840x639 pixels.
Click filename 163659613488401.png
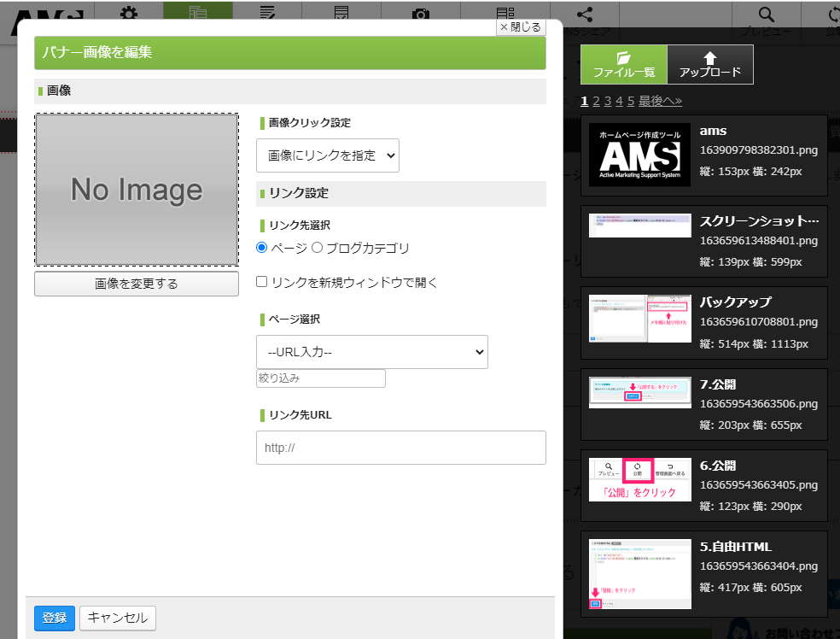[759, 241]
